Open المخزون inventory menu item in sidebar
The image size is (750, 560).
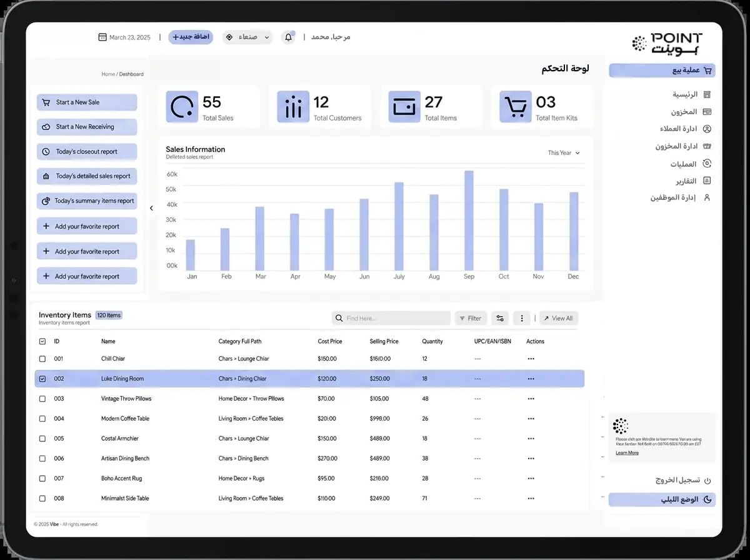(688, 112)
